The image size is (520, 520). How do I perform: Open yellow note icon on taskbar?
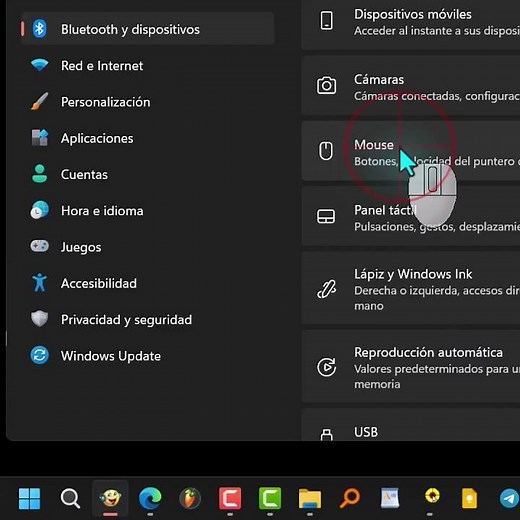[469, 499]
